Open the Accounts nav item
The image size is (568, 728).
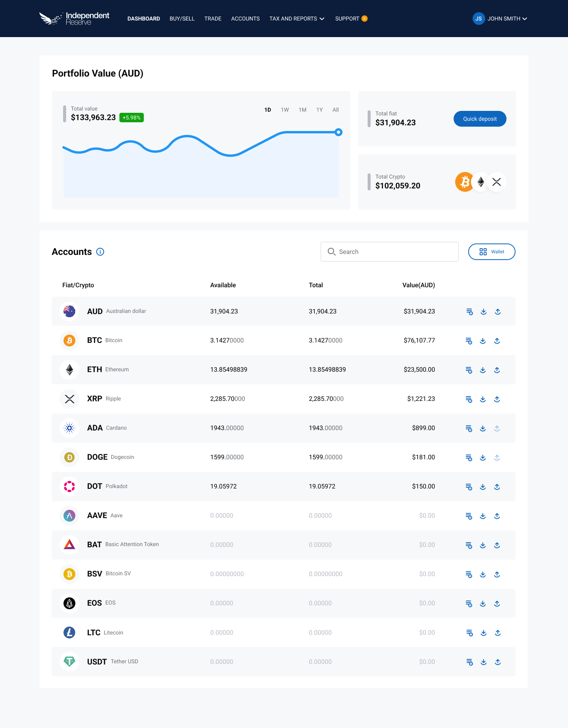point(245,19)
